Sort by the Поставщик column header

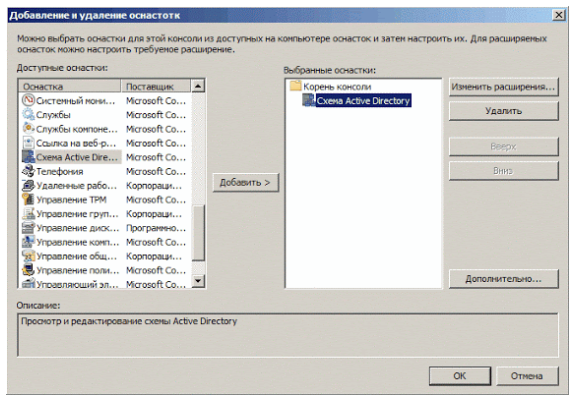tap(156, 86)
